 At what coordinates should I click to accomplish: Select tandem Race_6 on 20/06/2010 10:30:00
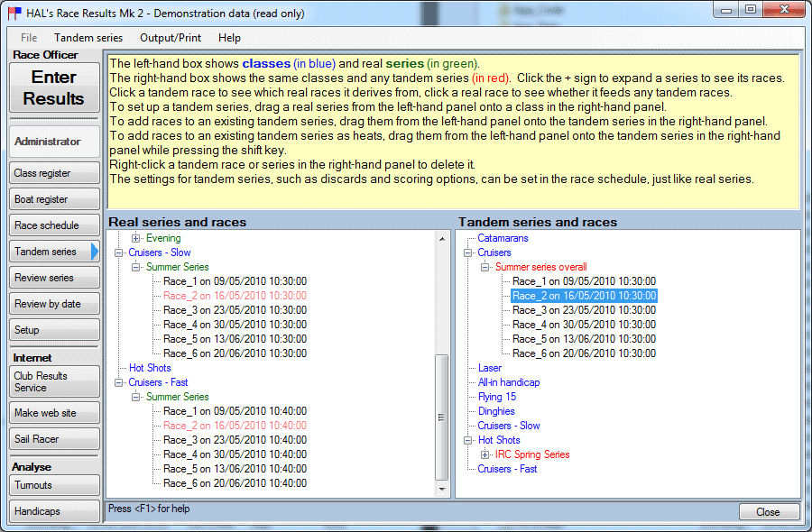tap(584, 353)
